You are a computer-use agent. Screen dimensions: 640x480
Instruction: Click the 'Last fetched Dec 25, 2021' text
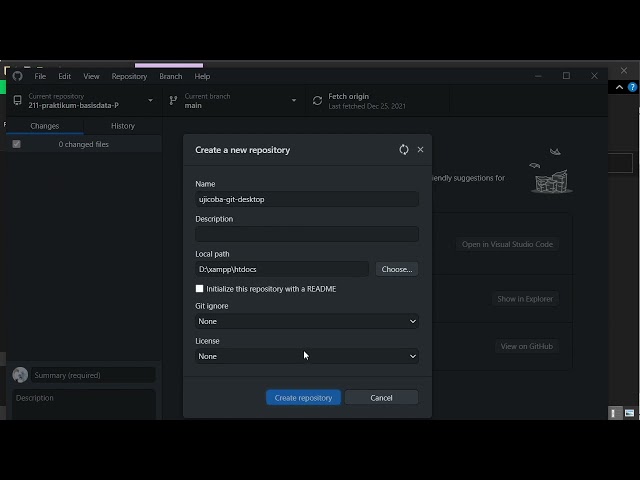[x=367, y=106]
